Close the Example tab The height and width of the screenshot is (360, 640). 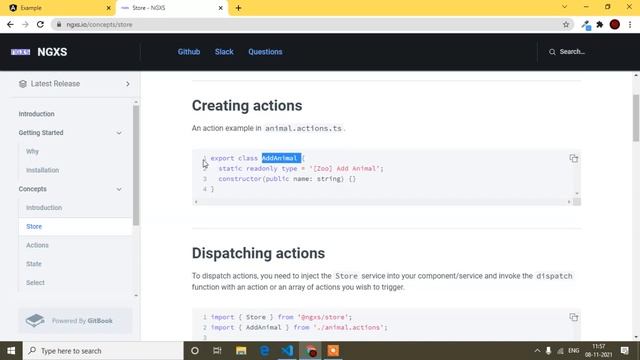109,8
